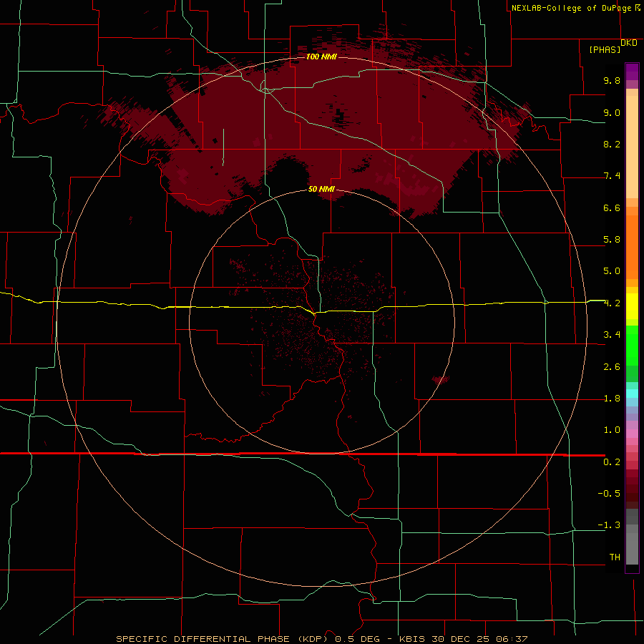Viewport: 644px width, 644px height.
Task: Click the 5.0 scale value
Action: (x=612, y=271)
